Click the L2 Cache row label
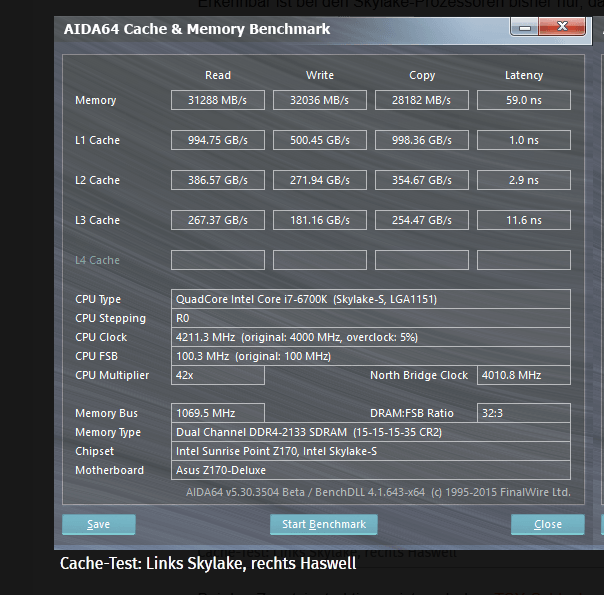 tap(97, 180)
